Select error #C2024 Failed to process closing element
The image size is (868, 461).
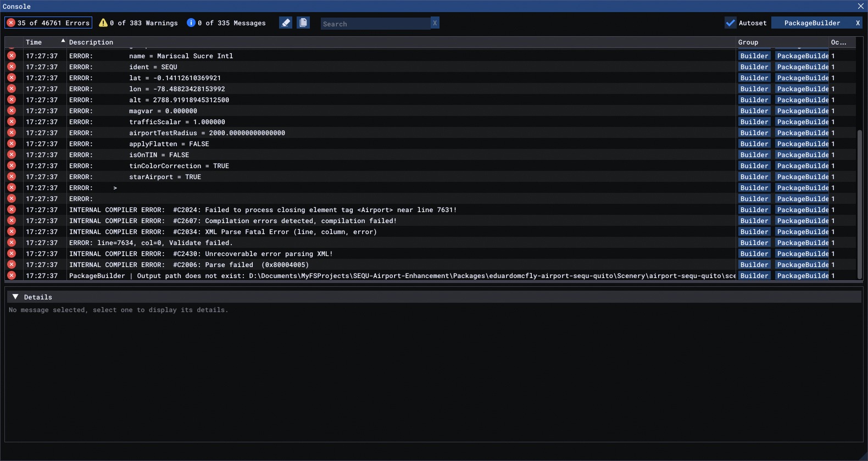coord(431,210)
